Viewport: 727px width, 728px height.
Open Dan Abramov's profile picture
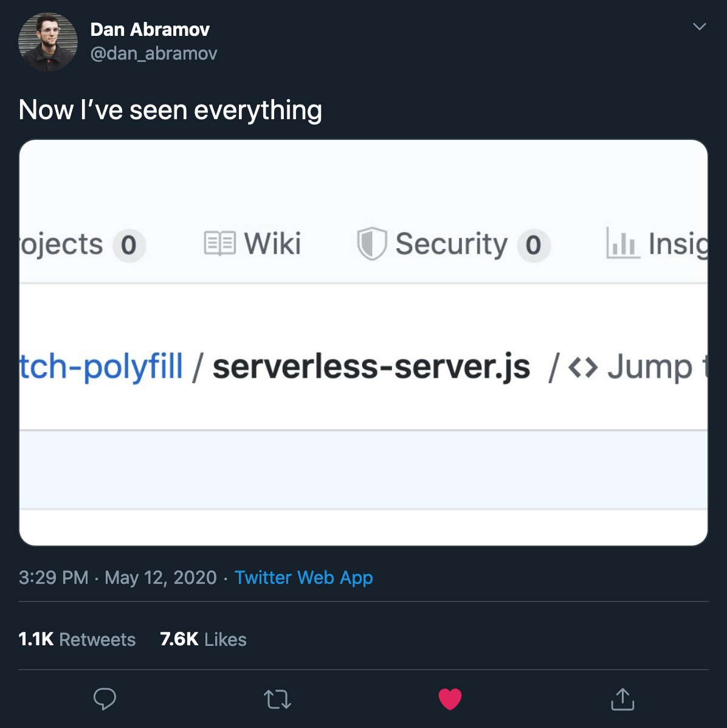(x=48, y=42)
